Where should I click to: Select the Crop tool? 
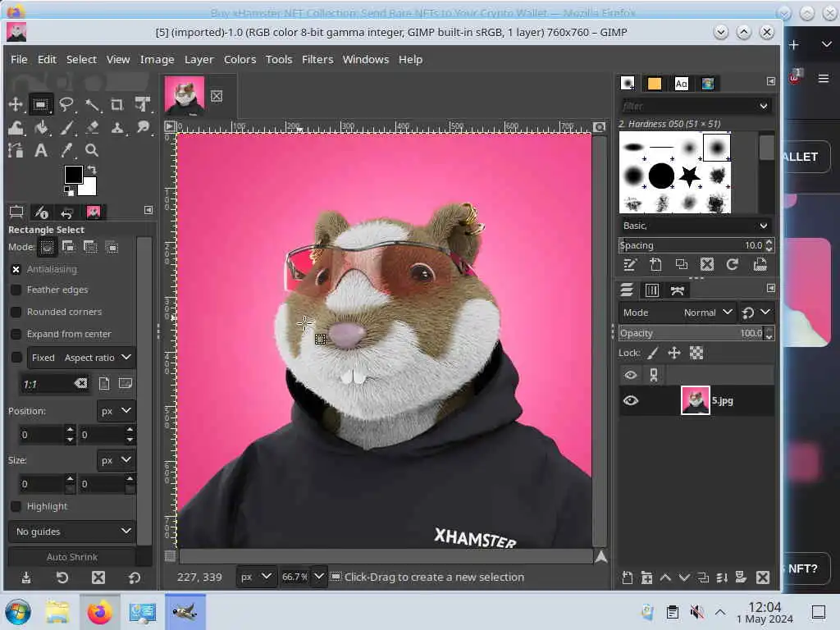point(116,104)
